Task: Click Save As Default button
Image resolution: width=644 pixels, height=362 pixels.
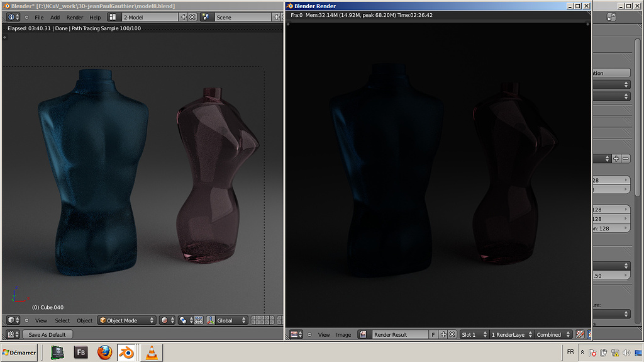Action: point(47,334)
